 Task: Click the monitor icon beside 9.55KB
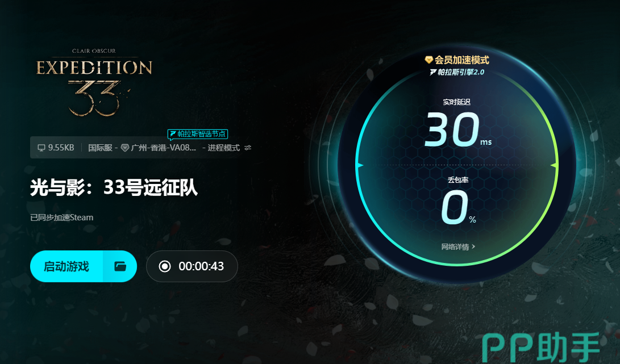(41, 148)
